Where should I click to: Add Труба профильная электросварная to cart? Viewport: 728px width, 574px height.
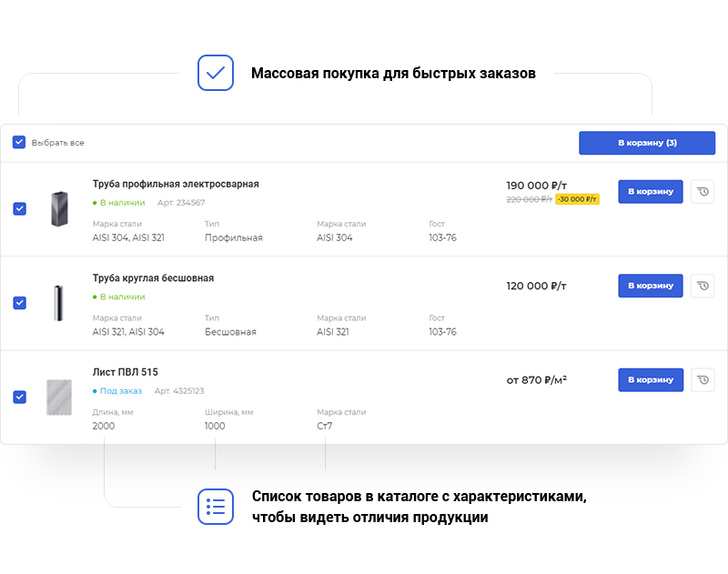point(650,191)
